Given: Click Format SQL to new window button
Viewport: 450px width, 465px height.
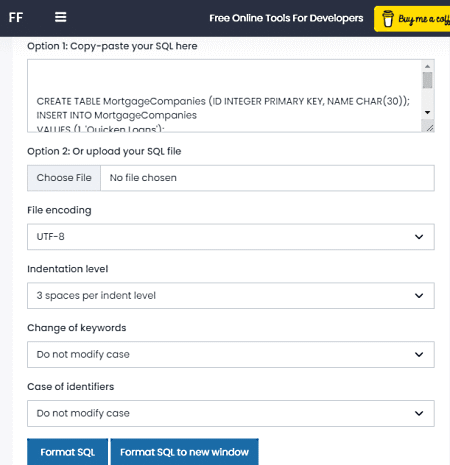Looking at the screenshot, I should point(184,452).
